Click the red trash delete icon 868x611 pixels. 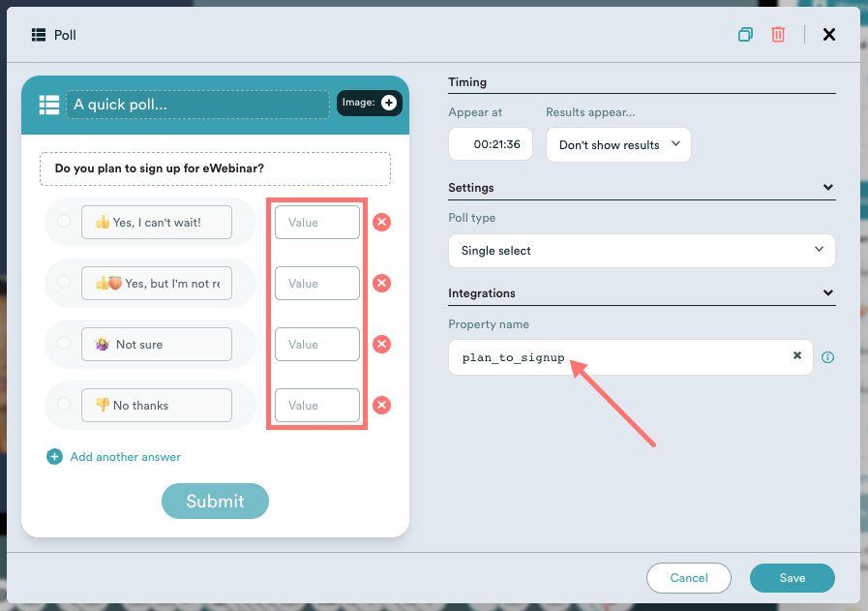[x=778, y=35]
